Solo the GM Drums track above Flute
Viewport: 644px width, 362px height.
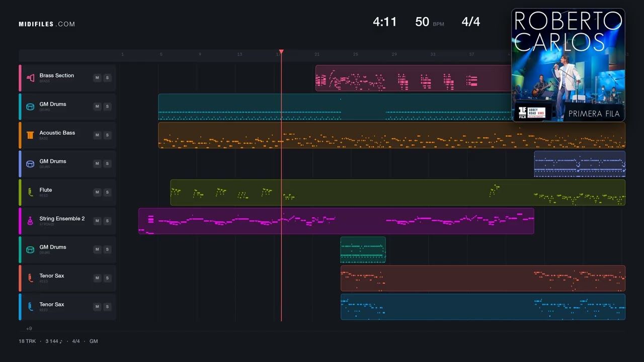[x=107, y=164]
